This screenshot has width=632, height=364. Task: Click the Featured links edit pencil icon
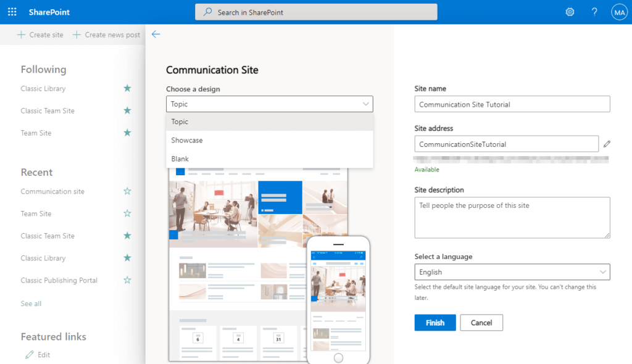[30, 355]
